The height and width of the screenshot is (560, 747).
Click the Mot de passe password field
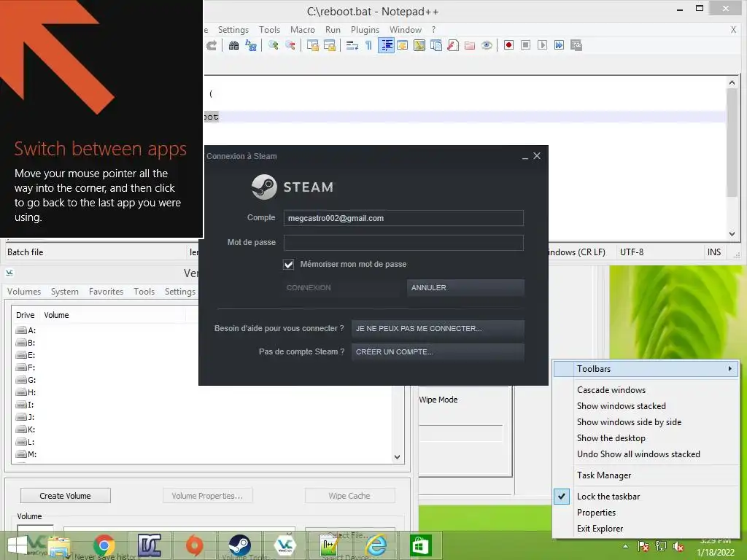point(403,242)
